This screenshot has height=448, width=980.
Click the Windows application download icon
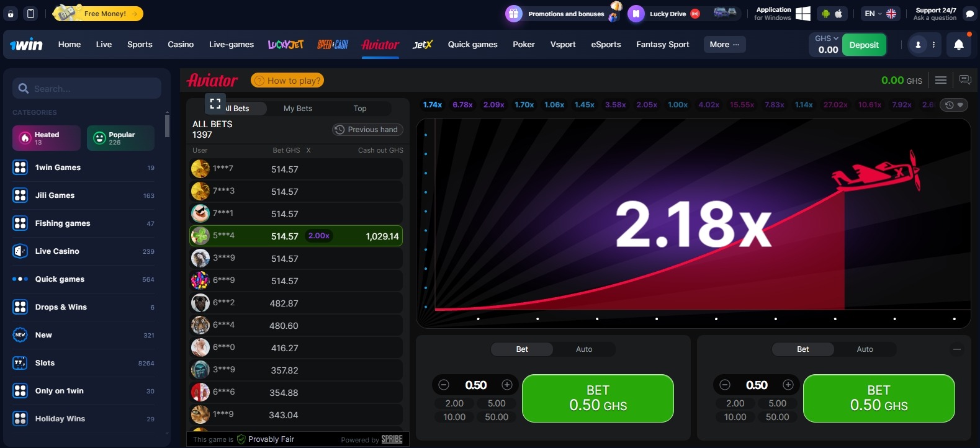coord(802,14)
